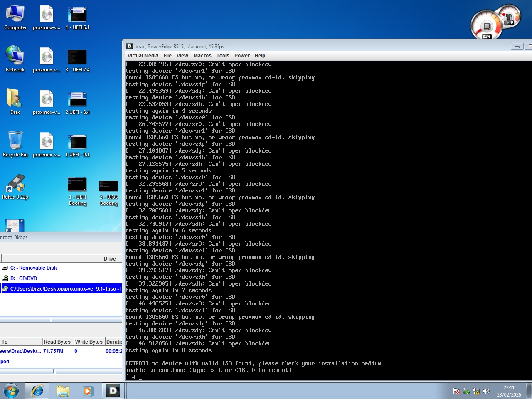Open the Recycle Bin
This screenshot has width=532, height=399.
(15, 144)
